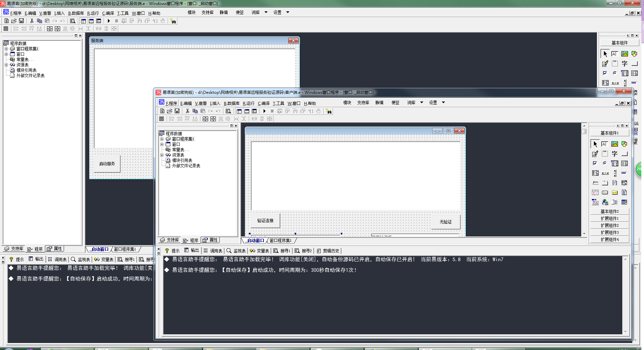This screenshot has width=644, height=350.
Task: Click the scroll-up arrow of the client output panel scrollbar
Action: click(x=625, y=259)
